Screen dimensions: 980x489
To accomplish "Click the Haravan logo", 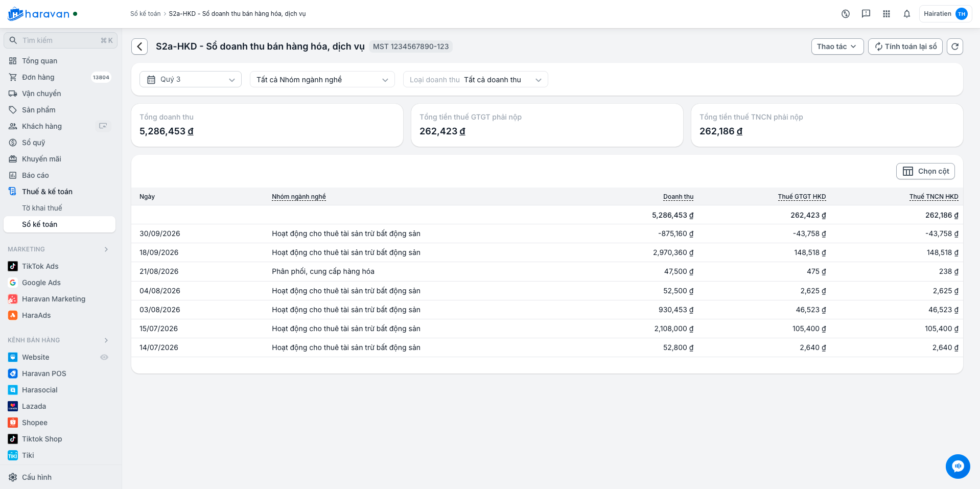I will [x=39, y=14].
